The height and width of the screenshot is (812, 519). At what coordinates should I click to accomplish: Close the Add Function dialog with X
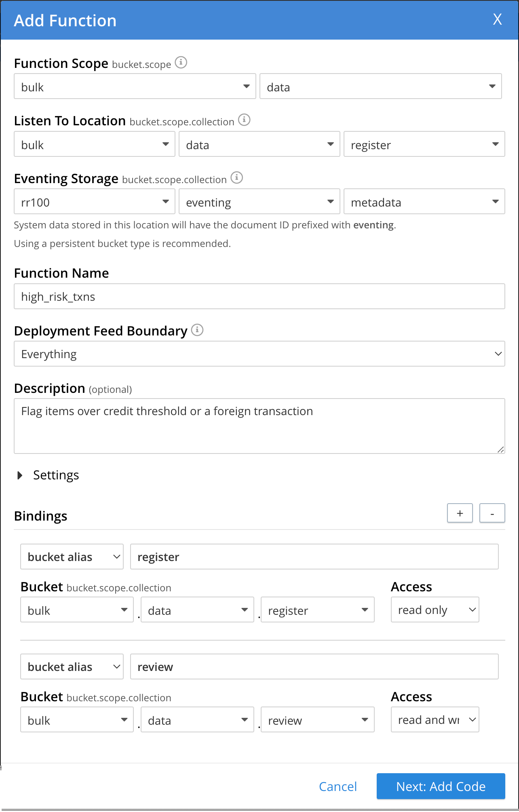[x=497, y=19]
